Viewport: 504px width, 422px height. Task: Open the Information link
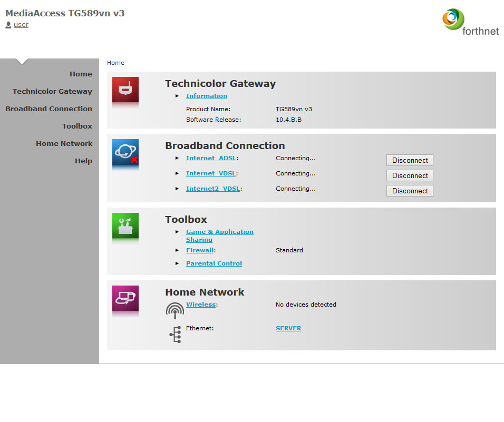[207, 96]
